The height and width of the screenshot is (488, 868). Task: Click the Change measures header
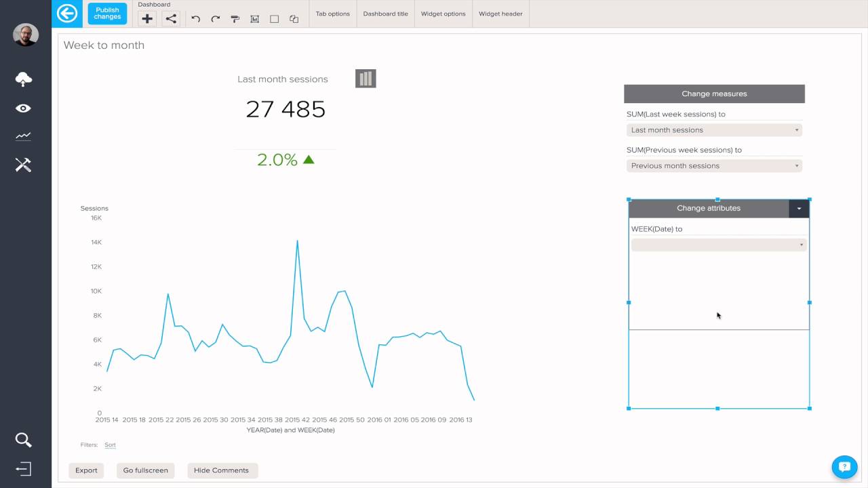(714, 94)
